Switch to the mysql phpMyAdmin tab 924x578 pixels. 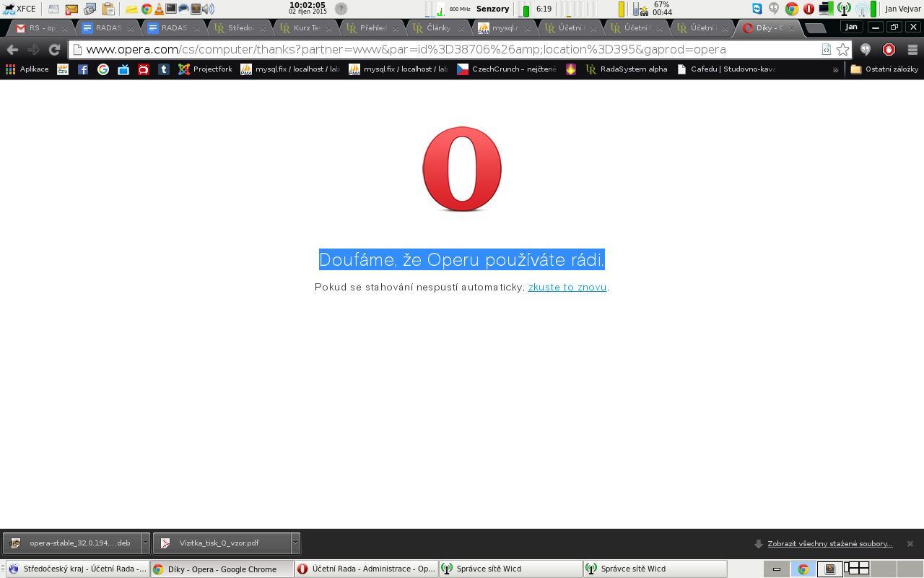(505, 28)
